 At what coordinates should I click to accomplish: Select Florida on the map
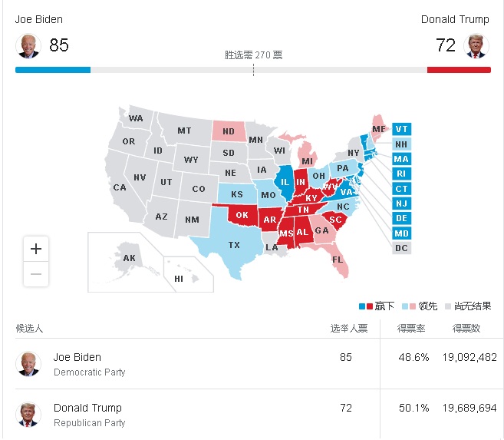point(338,260)
